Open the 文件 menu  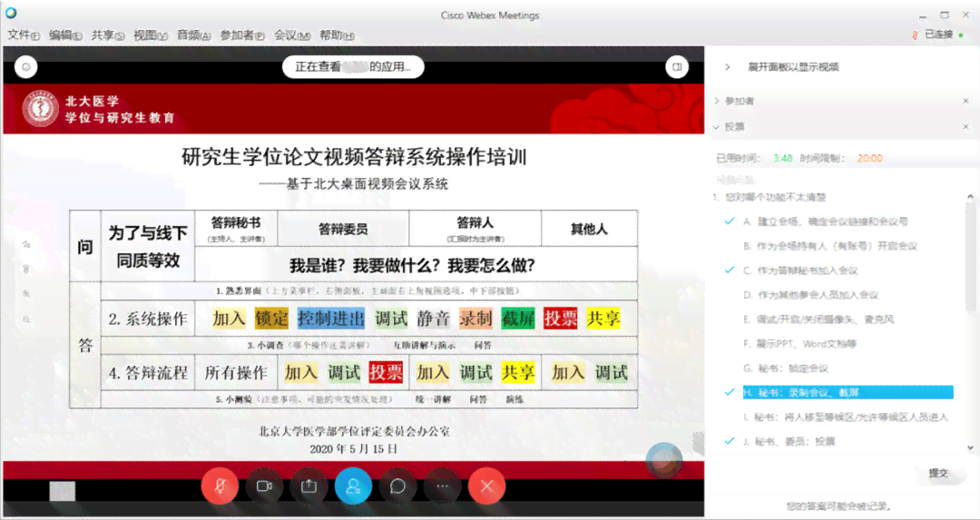click(x=24, y=35)
